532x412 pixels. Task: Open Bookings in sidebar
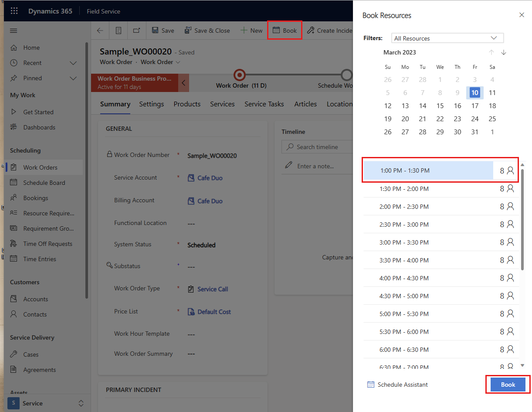pos(36,198)
